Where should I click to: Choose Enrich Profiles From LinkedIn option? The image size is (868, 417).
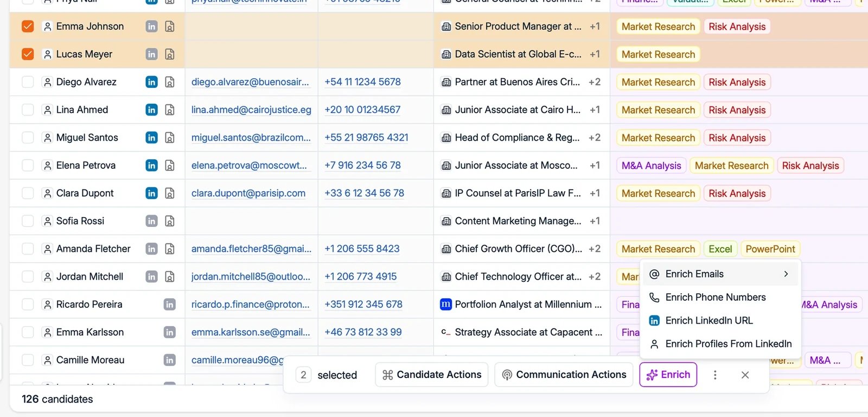point(720,344)
